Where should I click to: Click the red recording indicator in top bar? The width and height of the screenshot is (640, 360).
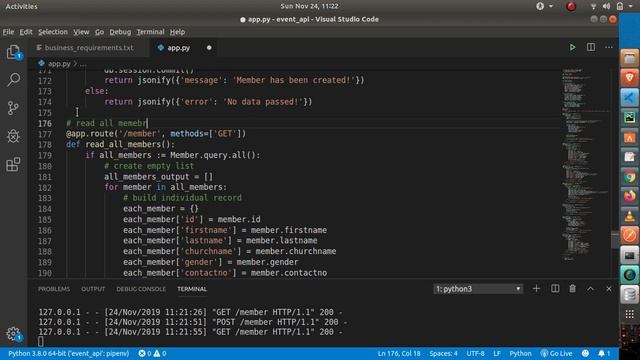point(571,6)
